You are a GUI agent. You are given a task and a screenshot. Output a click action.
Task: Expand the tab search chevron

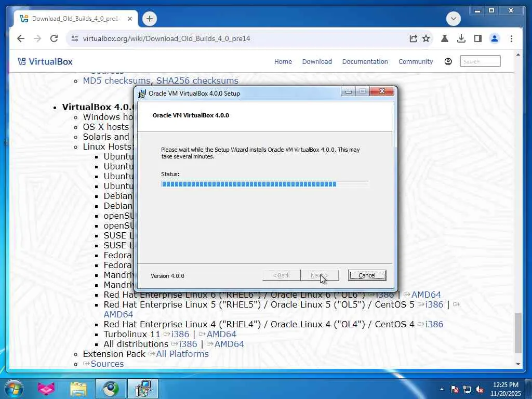[453, 19]
